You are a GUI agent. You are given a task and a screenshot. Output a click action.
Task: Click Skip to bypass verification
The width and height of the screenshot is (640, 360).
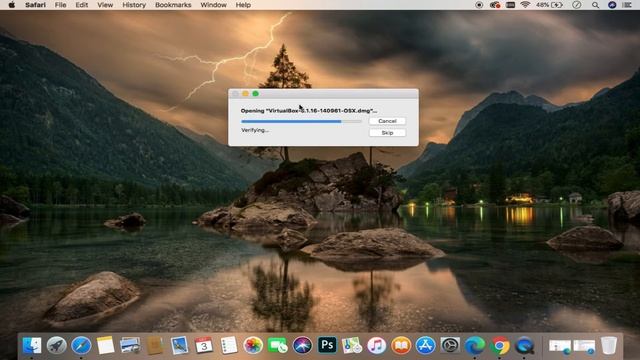click(387, 133)
